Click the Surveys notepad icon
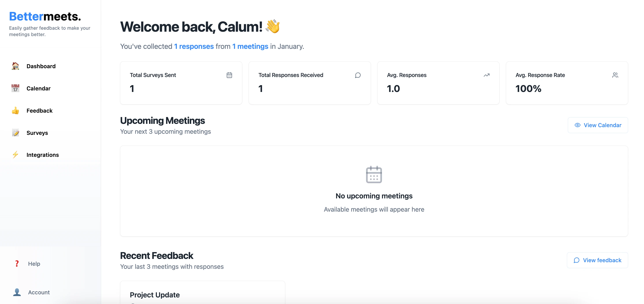Screen dimensions: 644x304 [15, 133]
